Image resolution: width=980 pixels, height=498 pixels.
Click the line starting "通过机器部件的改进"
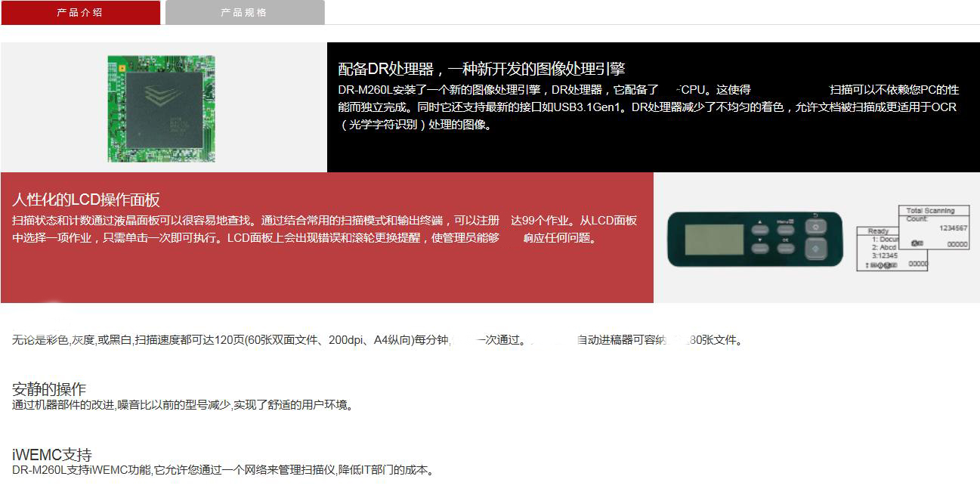(x=184, y=405)
